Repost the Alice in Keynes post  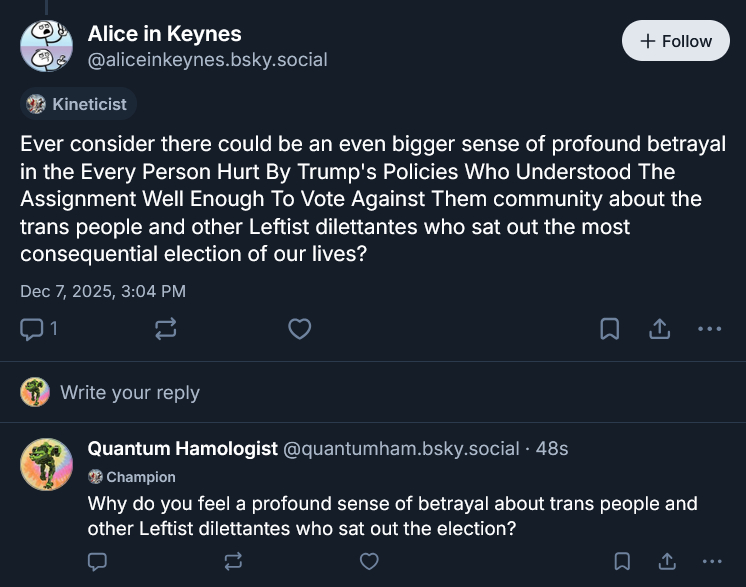click(x=166, y=328)
